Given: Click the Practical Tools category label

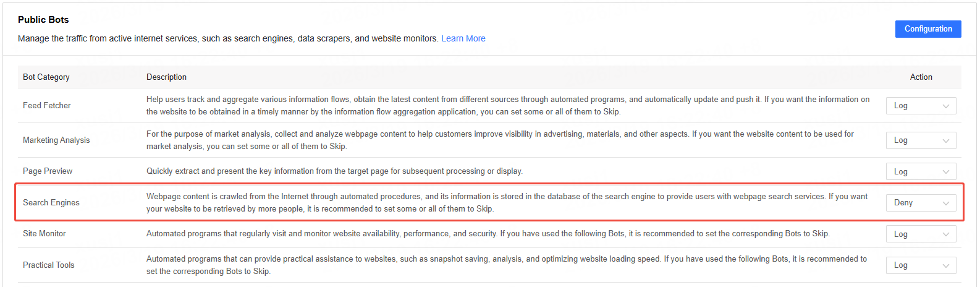Looking at the screenshot, I should coord(49,265).
